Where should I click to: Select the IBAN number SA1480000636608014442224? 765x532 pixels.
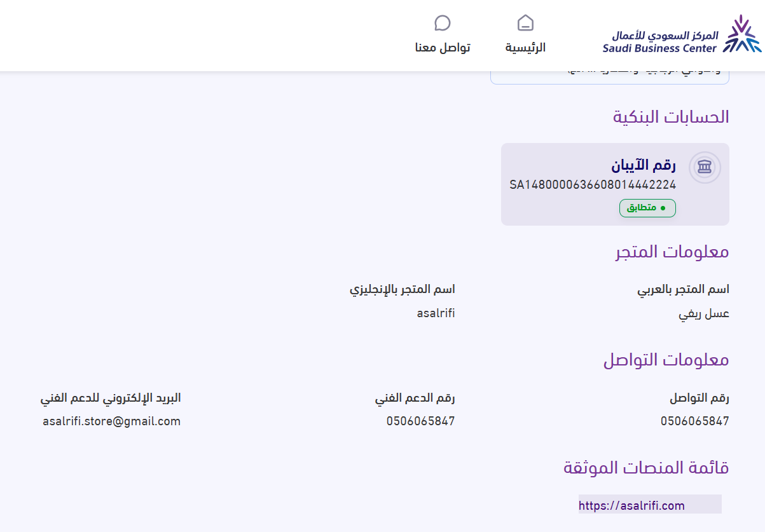pos(592,185)
